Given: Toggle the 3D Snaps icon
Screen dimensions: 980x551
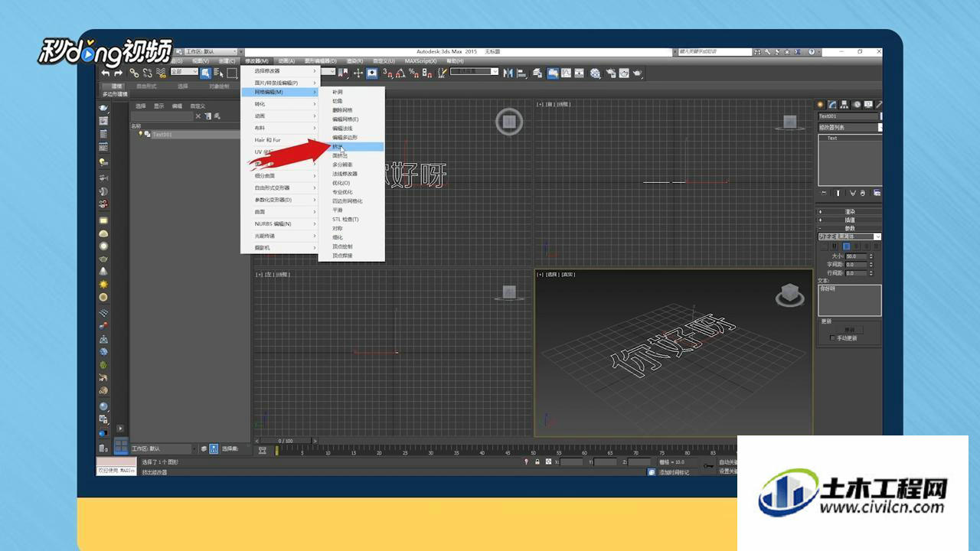Looking at the screenshot, I should pos(387,73).
